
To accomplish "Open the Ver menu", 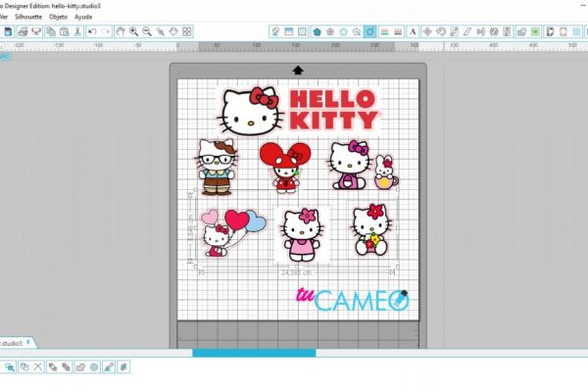I will pyautogui.click(x=4, y=17).
